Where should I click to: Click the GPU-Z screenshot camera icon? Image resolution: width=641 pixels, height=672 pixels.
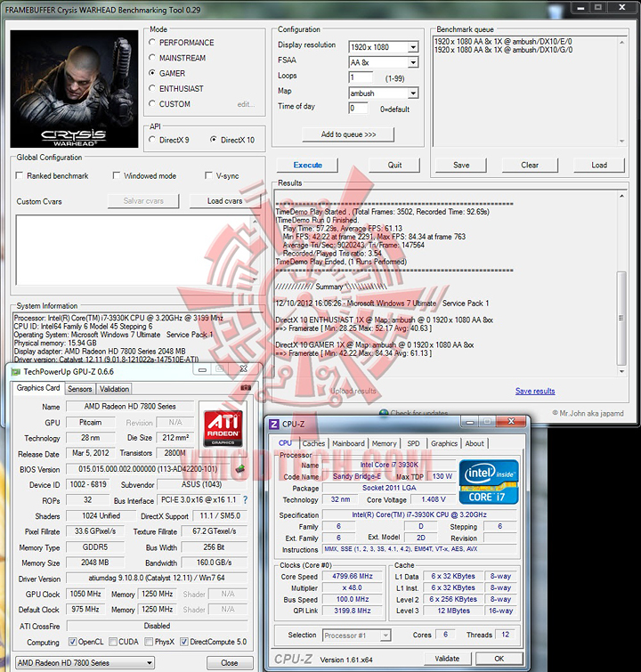[246, 387]
